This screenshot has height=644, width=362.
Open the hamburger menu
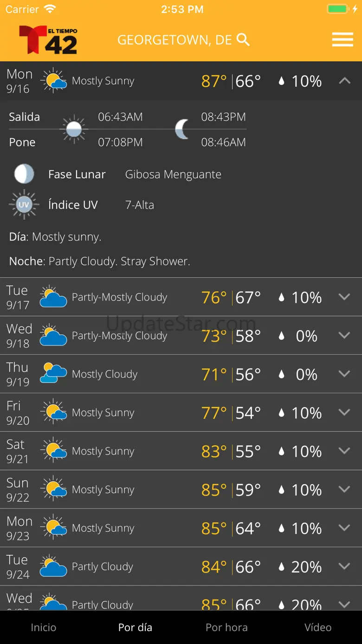point(343,40)
